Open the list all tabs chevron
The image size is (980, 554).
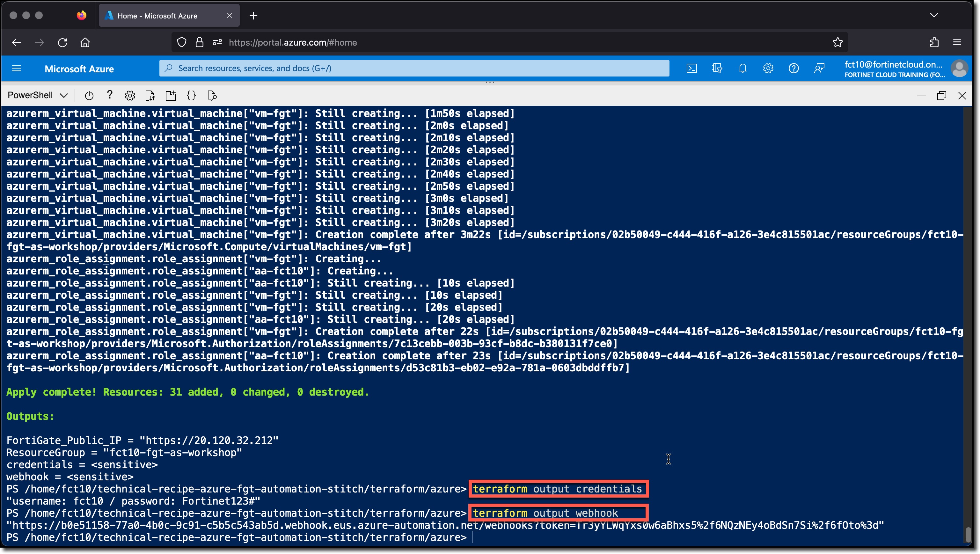tap(934, 15)
